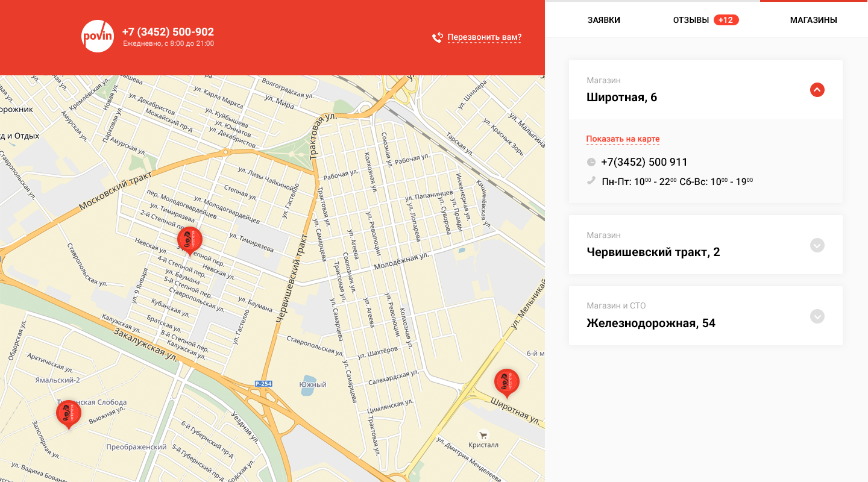Click the Южный label on the map
Viewport: 868px width, 482px height.
point(312,384)
